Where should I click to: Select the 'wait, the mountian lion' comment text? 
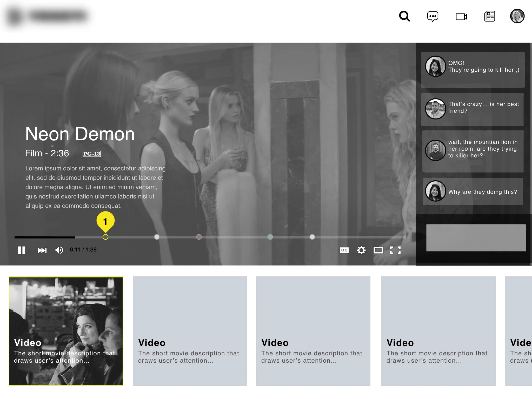click(x=483, y=149)
